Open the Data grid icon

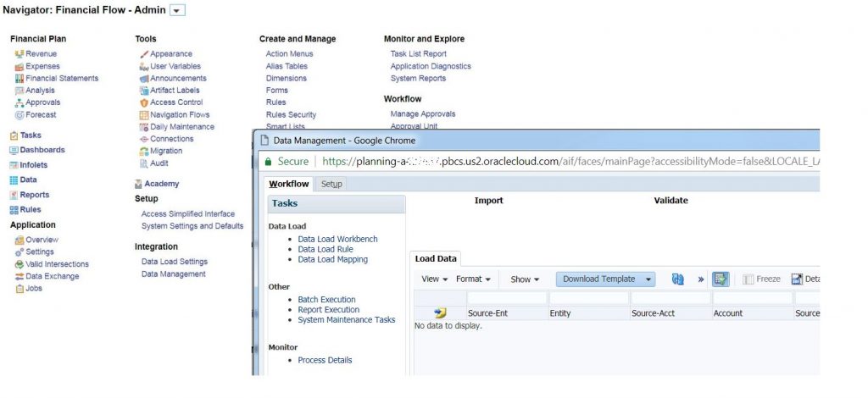pyautogui.click(x=14, y=180)
